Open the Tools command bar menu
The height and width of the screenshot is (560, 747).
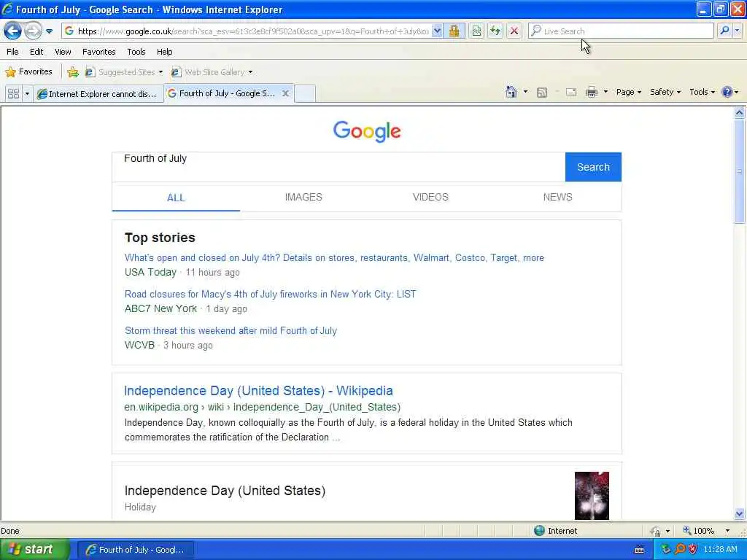tap(703, 92)
